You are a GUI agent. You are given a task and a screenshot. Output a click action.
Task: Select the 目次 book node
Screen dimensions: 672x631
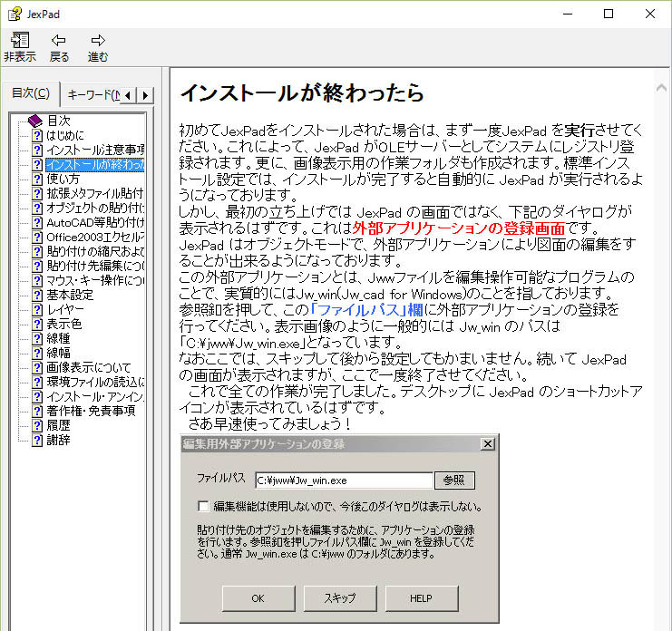coord(58,121)
